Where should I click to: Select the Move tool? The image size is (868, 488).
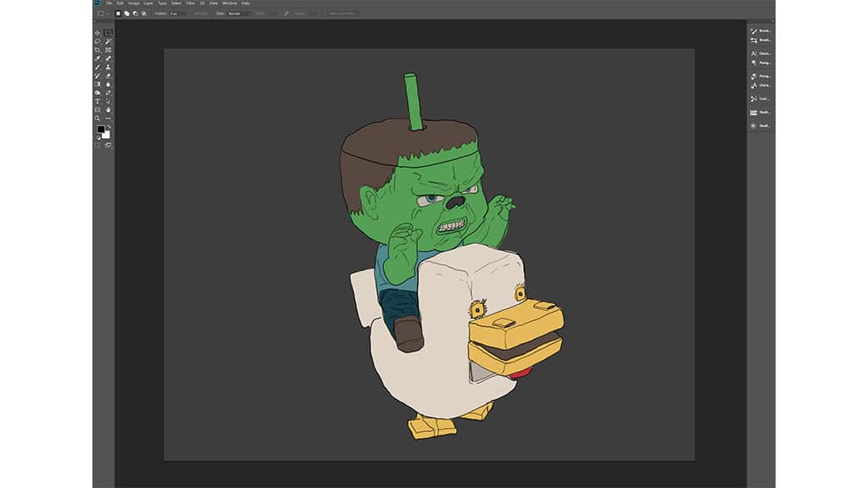(97, 33)
